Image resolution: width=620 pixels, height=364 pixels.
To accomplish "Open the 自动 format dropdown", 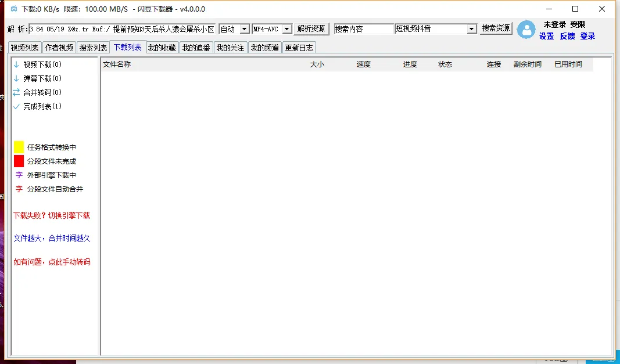I will (245, 28).
